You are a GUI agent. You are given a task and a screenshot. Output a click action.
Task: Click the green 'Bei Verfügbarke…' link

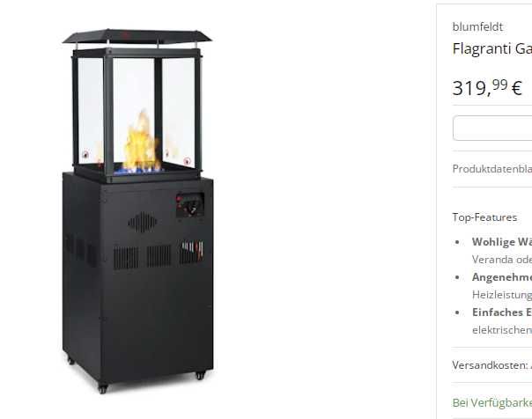pos(492,403)
